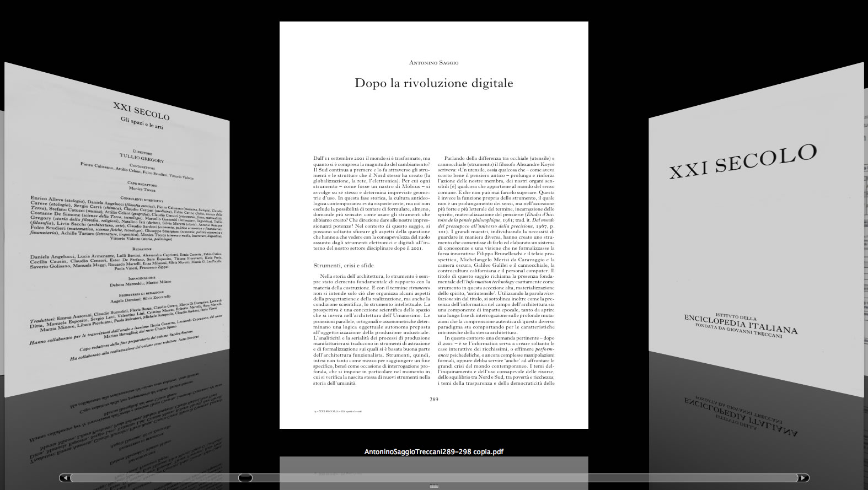Image resolution: width=868 pixels, height=490 pixels.
Task: Select the AntoninoSaggioTreccani289-298 copia.pdf filename label
Action: click(x=434, y=452)
